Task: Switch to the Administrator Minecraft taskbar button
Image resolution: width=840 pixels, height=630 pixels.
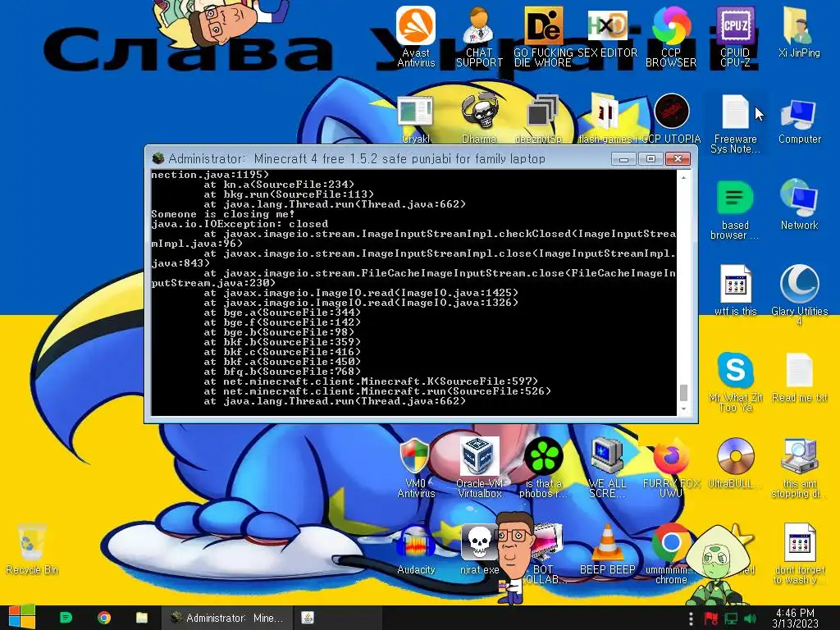Action: pyautogui.click(x=229, y=618)
